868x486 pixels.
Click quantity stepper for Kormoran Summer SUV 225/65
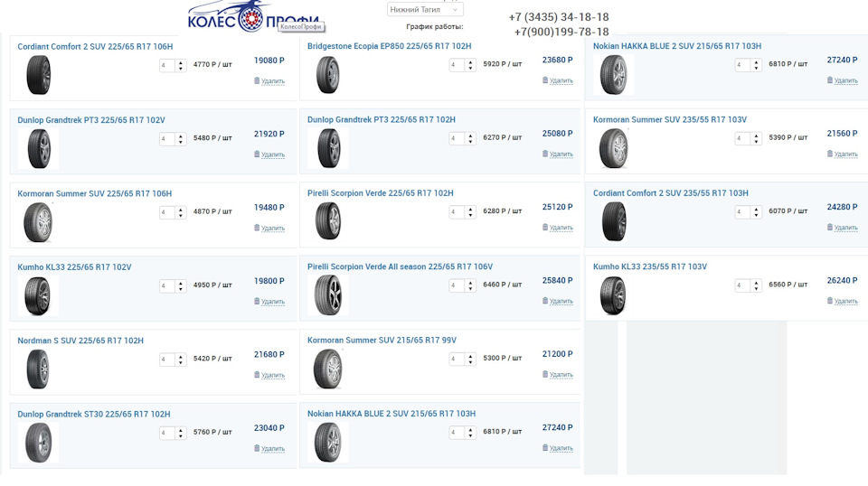181,212
